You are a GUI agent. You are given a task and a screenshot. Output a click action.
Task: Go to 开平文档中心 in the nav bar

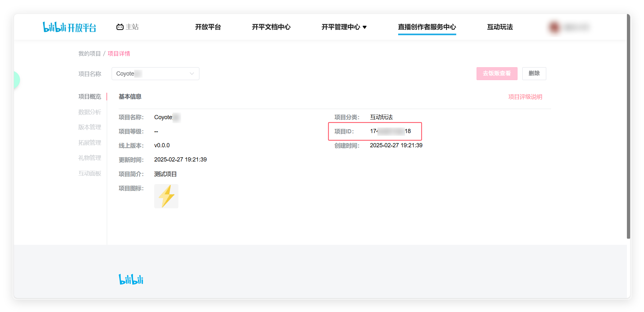271,27
